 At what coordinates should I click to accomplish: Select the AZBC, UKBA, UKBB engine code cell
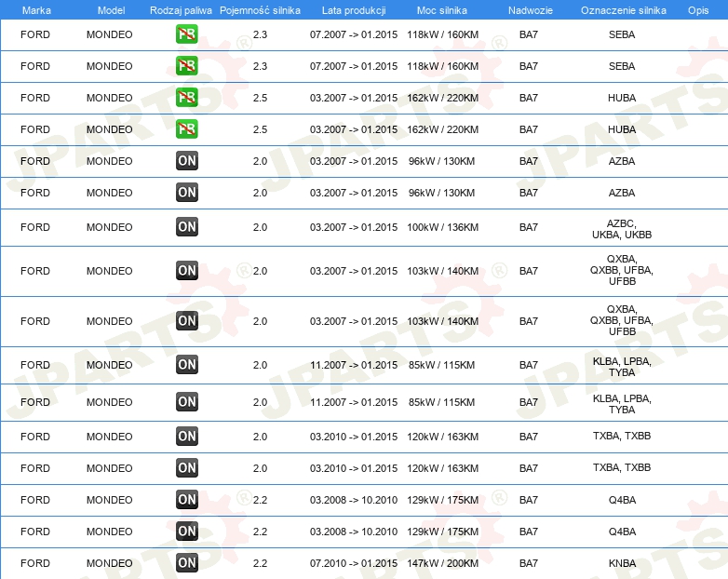coord(622,229)
